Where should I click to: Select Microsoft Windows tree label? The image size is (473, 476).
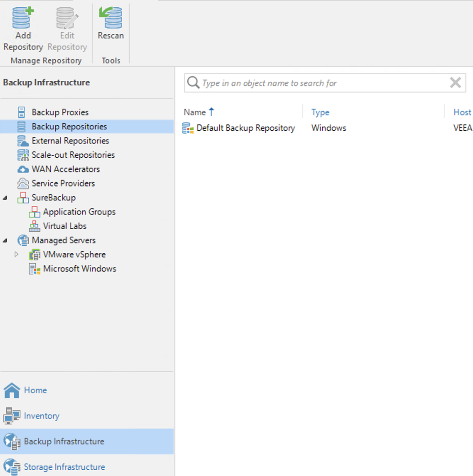[x=80, y=269]
